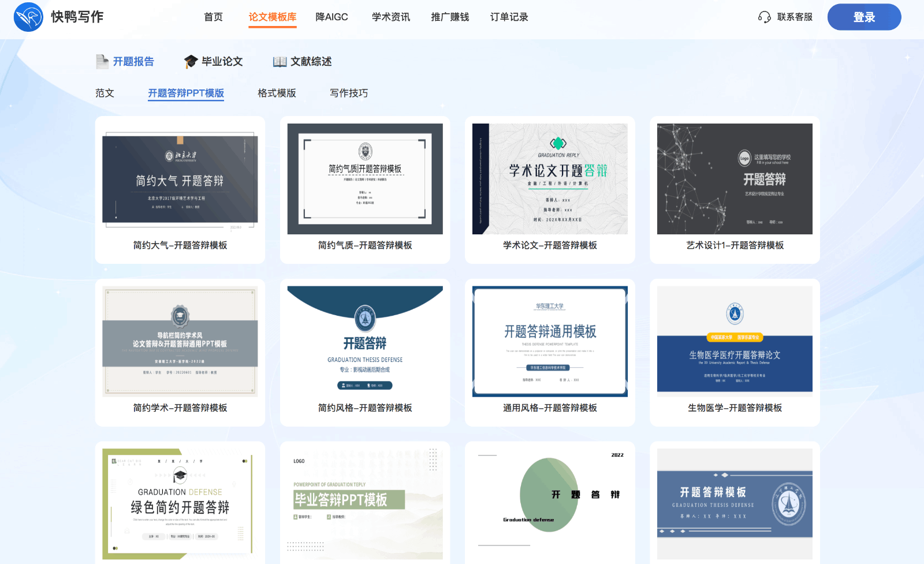Open the 绿色简约开题答辩 thumbnail
The width and height of the screenshot is (924, 564).
coord(180,504)
